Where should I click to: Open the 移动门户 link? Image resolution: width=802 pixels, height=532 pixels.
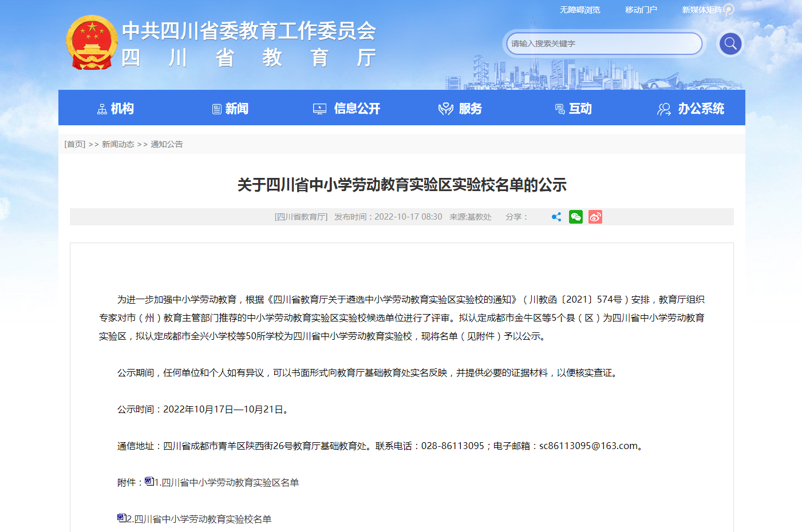coord(641,10)
